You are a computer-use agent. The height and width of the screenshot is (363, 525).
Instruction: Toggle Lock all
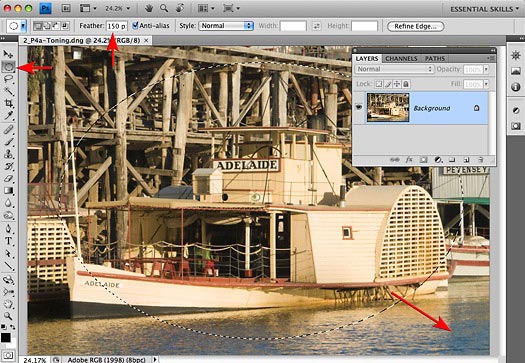406,84
